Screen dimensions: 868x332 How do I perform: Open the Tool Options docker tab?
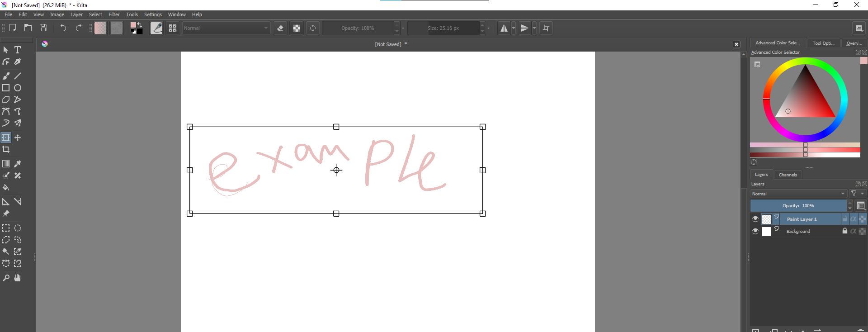pos(823,43)
